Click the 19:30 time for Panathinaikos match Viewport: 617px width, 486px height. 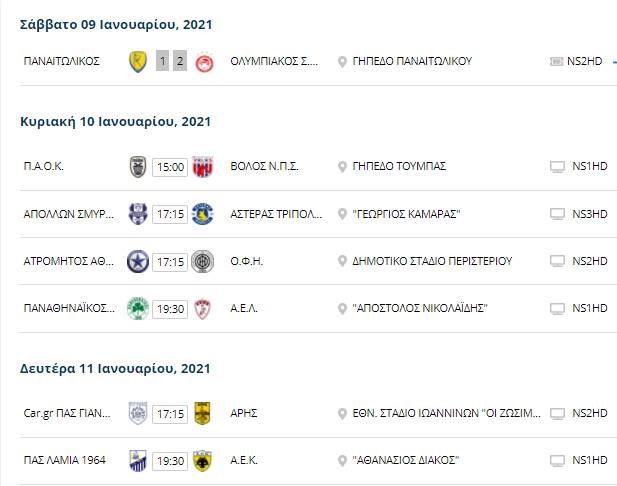(x=170, y=309)
